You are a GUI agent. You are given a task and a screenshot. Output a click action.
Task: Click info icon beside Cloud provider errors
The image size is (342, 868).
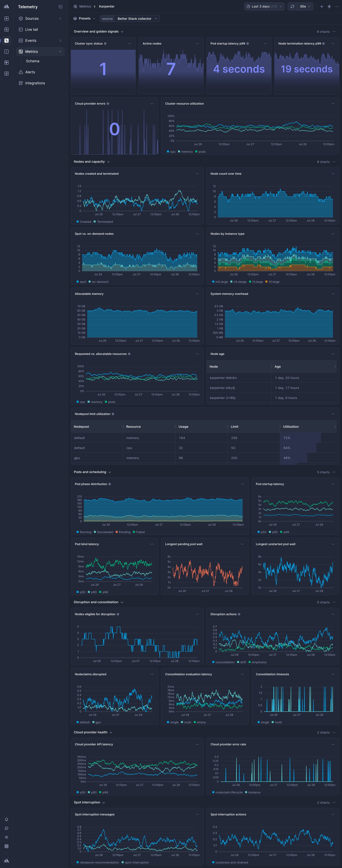pos(108,104)
